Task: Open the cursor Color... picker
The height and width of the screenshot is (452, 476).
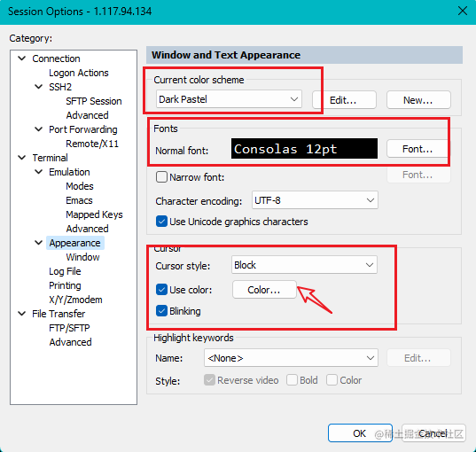Action: point(264,290)
